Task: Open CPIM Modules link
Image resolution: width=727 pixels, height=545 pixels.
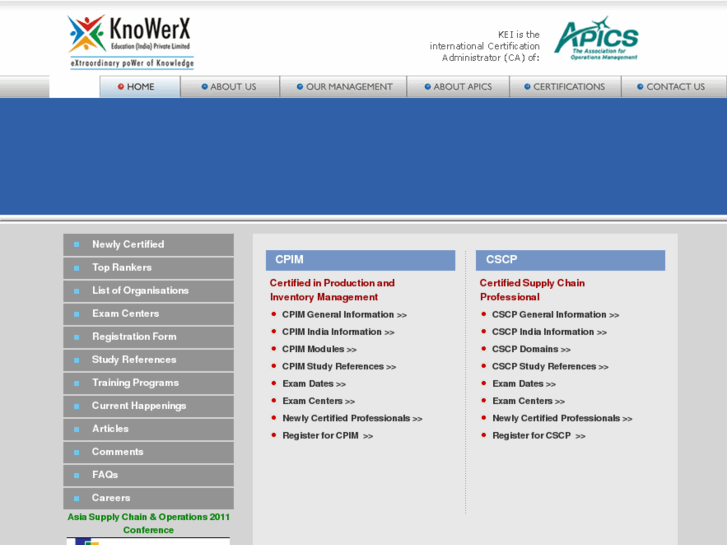Action: (x=319, y=349)
